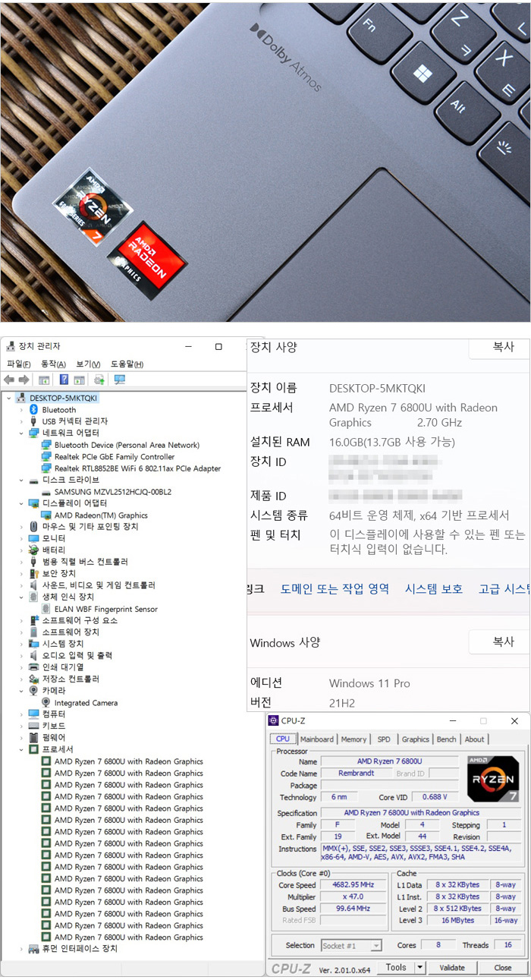Collapse the DESKTOP-5MKTQKI root node

[8, 398]
